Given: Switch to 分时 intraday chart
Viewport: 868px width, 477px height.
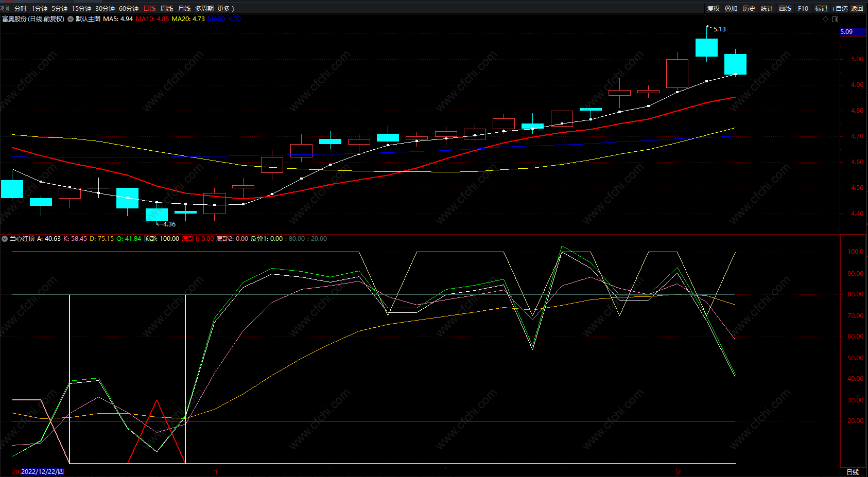Looking at the screenshot, I should coord(21,9).
